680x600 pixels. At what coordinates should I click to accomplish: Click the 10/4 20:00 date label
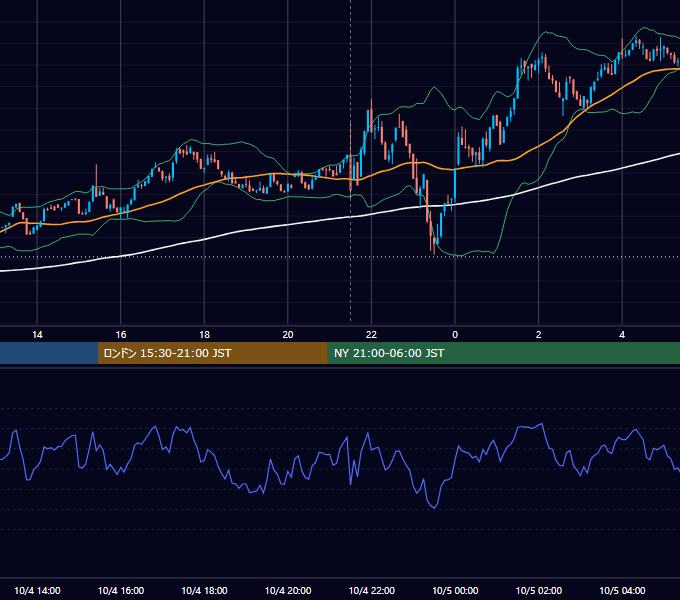click(x=288, y=590)
